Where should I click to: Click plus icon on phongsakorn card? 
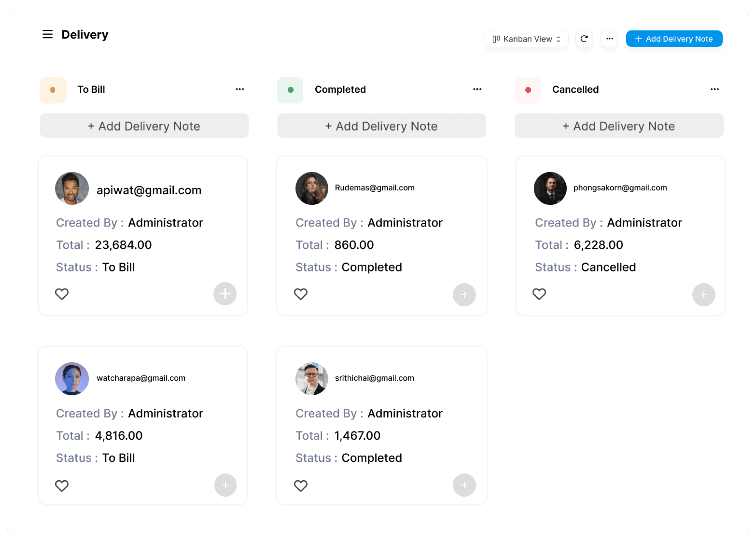tap(704, 295)
